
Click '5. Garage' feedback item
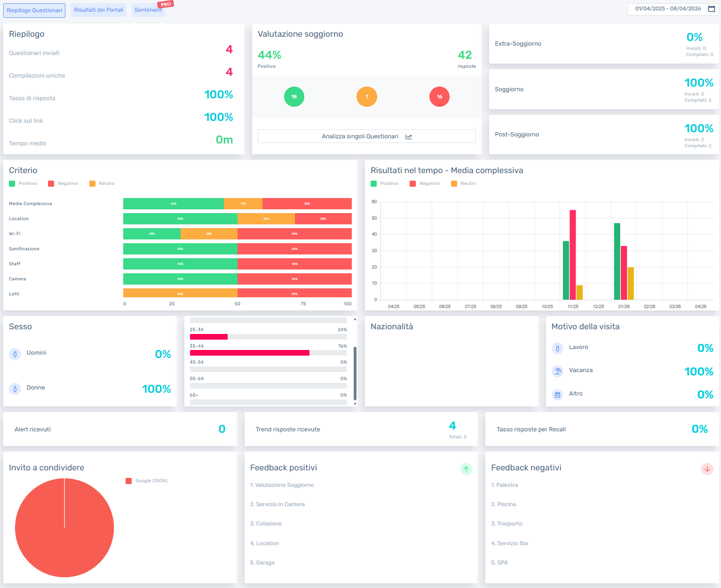coord(262,563)
